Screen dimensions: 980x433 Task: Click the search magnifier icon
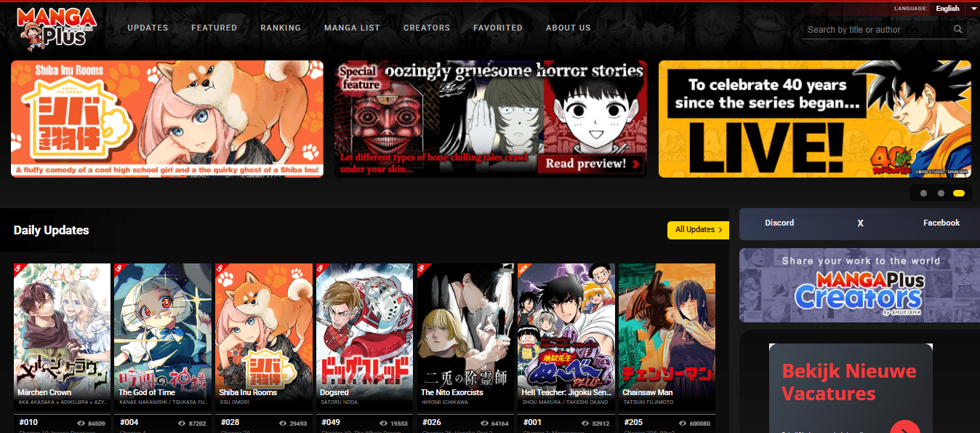tap(958, 30)
